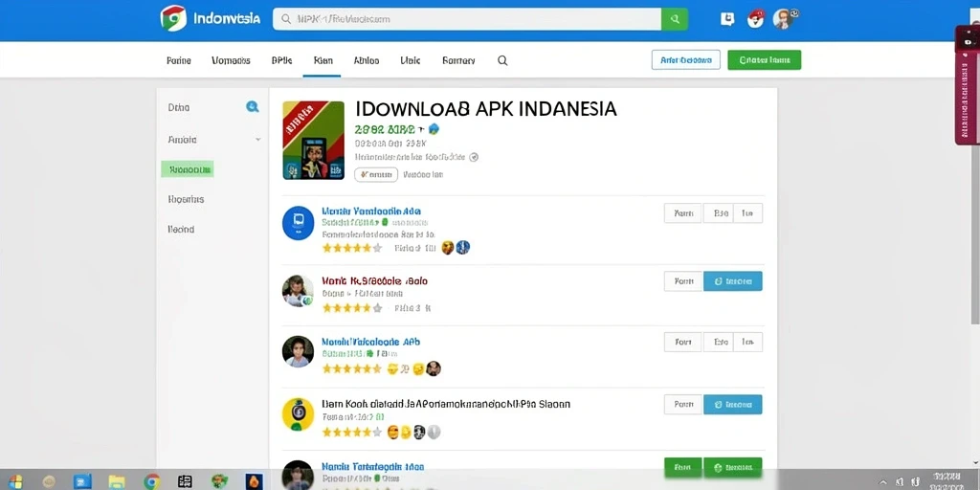Click the IDOWNLOA8 APK INDANESIA title

(x=485, y=109)
